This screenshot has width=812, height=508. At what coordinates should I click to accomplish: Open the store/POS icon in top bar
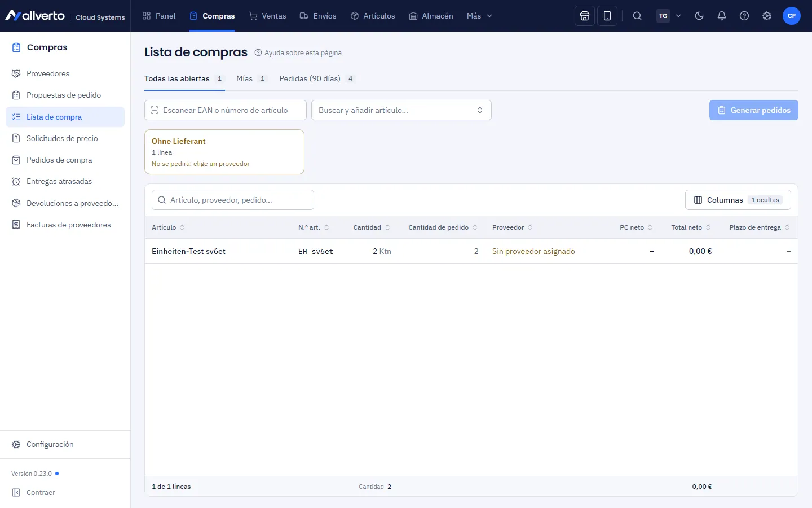coord(585,16)
